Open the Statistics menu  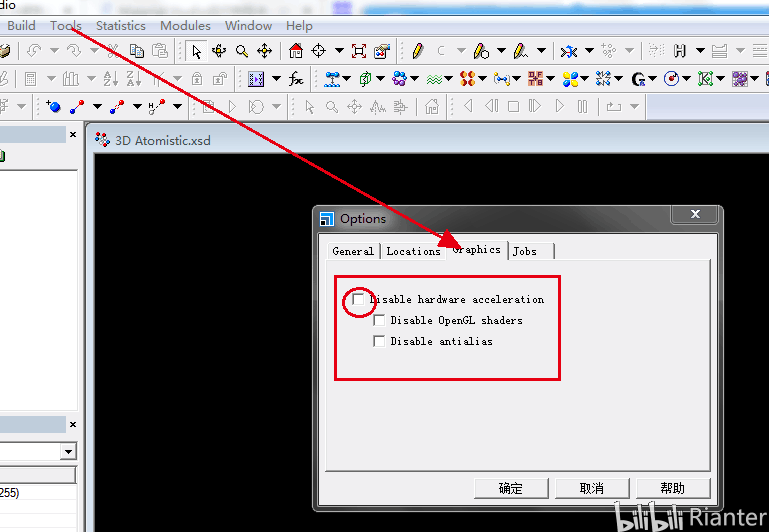point(121,25)
